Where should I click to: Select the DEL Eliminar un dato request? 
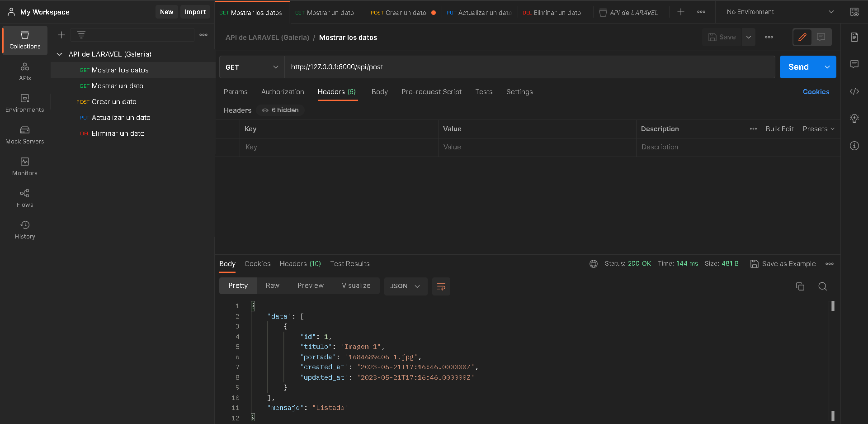[x=133, y=133]
